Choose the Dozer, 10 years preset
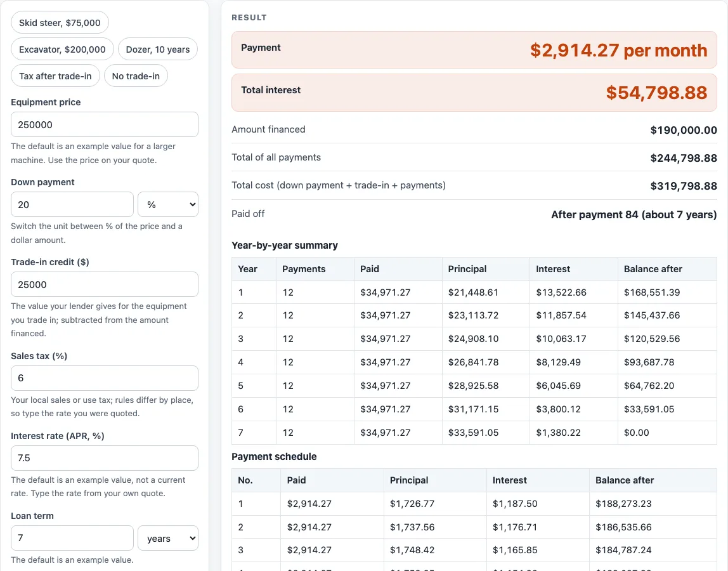Screen dimensions: 728x571 158,49
